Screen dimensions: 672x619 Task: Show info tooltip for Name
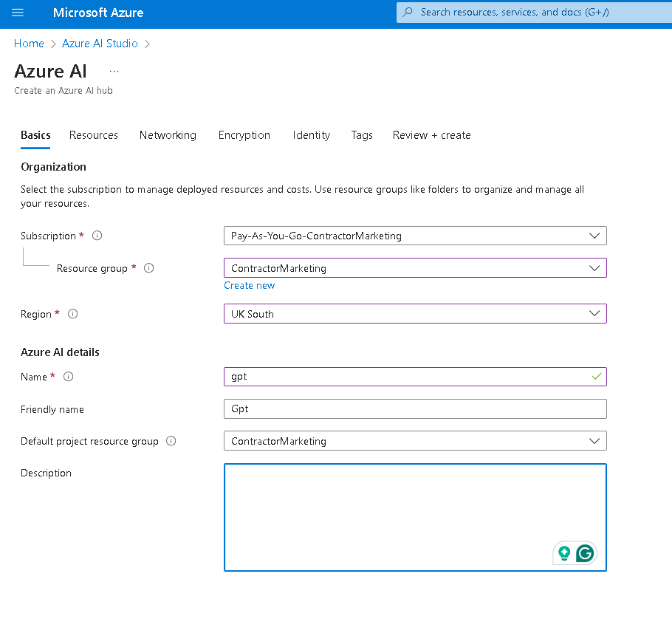click(68, 377)
